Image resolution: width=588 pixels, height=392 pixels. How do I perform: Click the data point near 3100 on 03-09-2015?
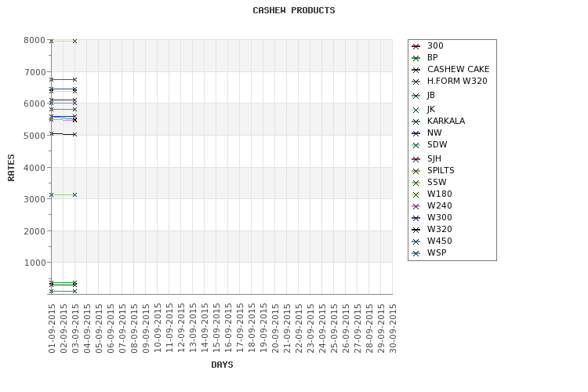click(x=74, y=194)
